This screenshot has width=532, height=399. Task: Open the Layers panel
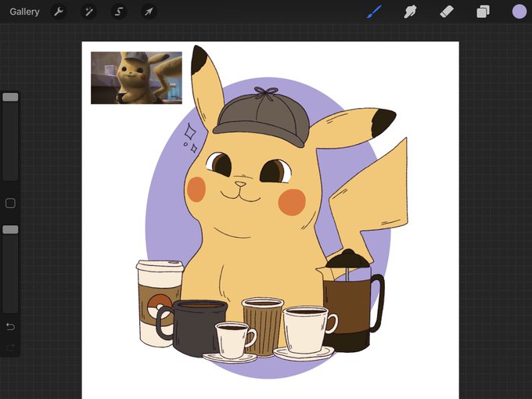(x=483, y=12)
